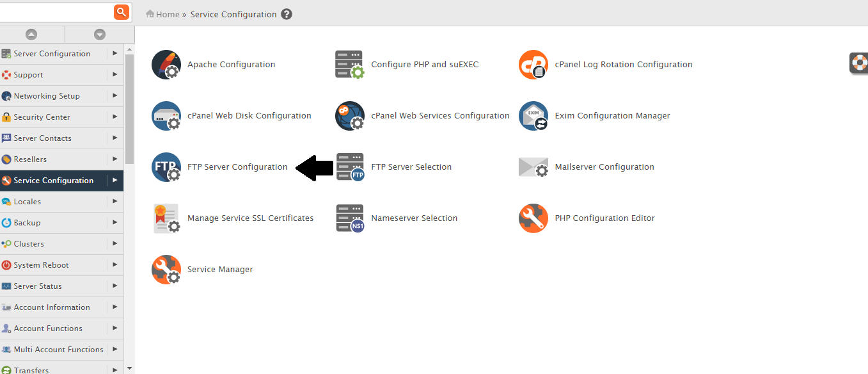The image size is (868, 374).
Task: Open the FTP Server Selection link
Action: tap(411, 167)
